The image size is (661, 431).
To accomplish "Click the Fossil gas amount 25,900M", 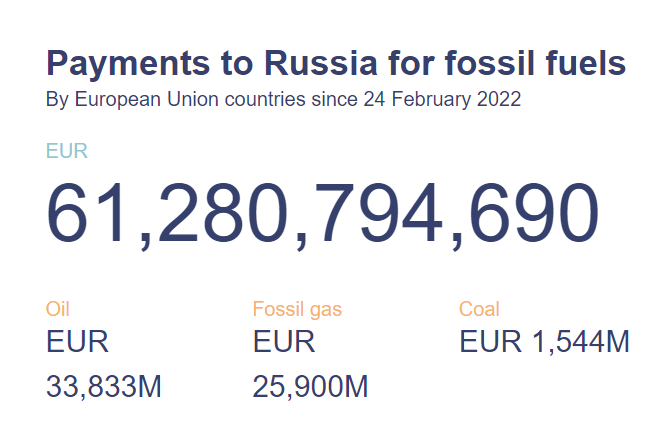I will (310, 386).
